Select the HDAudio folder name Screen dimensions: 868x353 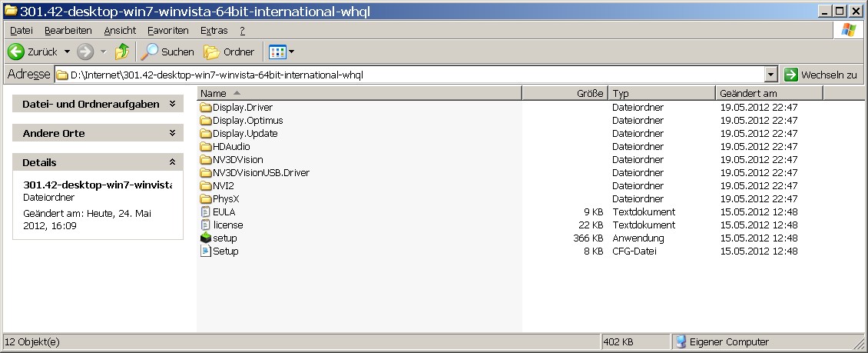click(231, 147)
